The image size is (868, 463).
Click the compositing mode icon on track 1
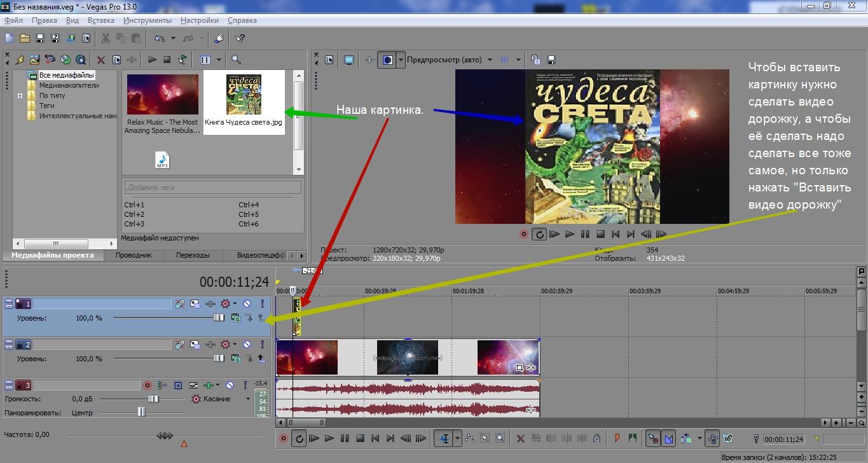(x=235, y=318)
